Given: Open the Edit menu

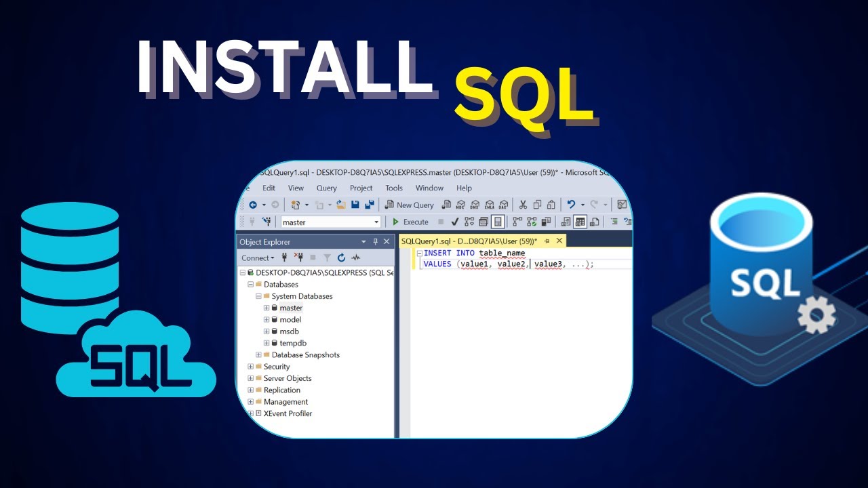Looking at the screenshot, I should tap(269, 188).
